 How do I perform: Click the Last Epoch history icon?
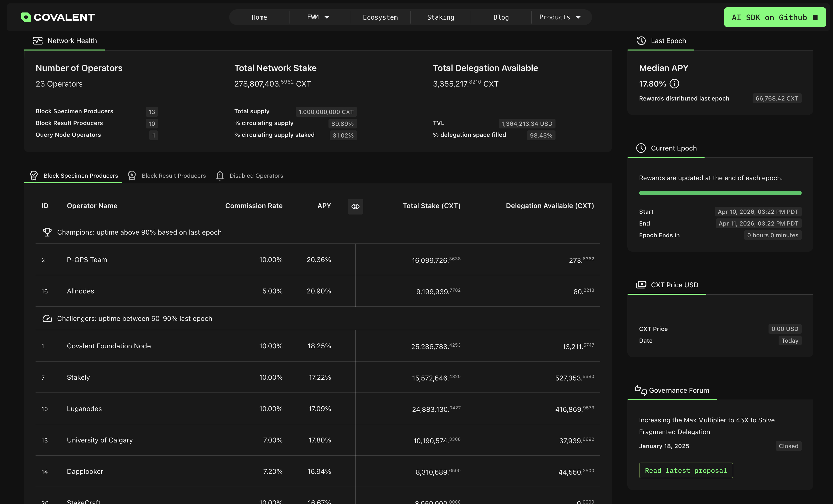[x=641, y=41]
